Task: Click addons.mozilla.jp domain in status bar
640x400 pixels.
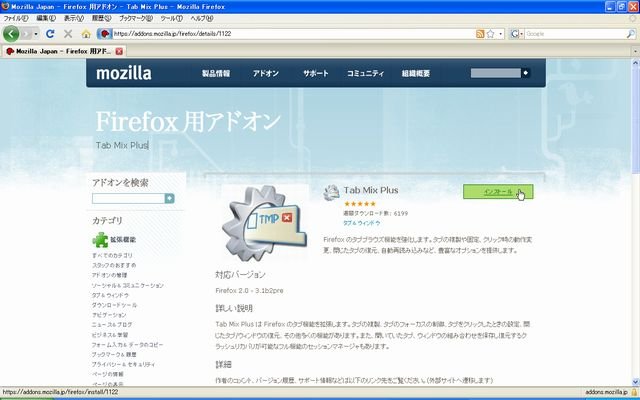Action: [x=607, y=392]
